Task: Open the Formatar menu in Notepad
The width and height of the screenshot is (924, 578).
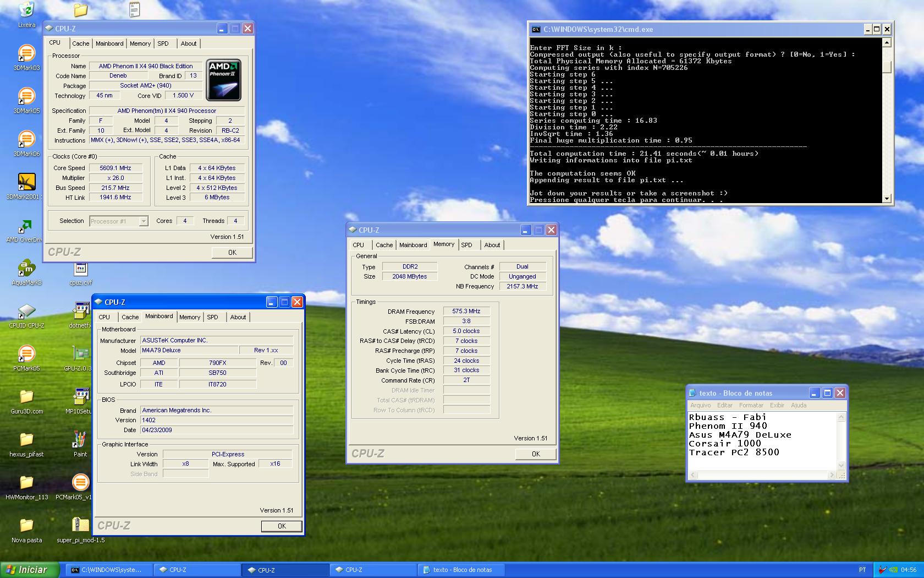Action: coord(751,405)
